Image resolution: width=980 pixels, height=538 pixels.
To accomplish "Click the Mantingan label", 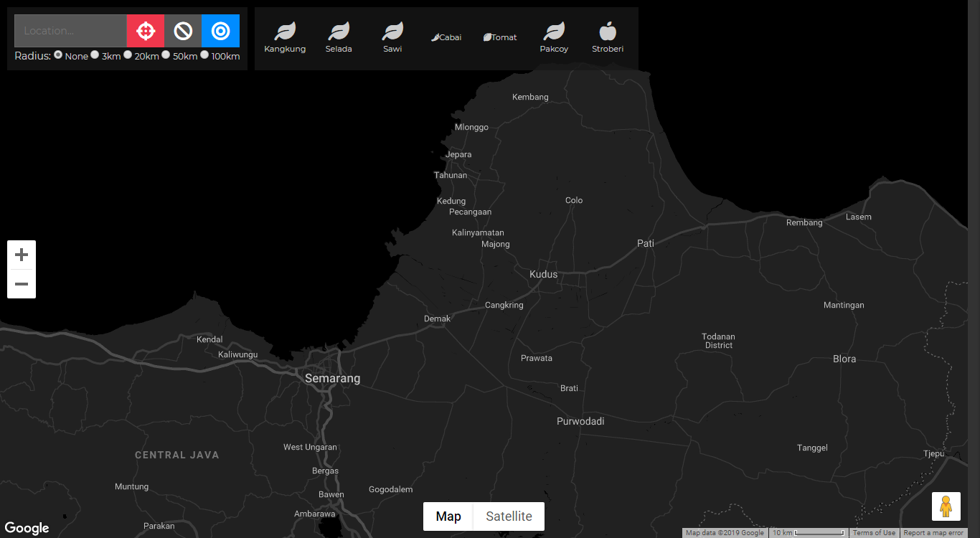I will pos(844,305).
